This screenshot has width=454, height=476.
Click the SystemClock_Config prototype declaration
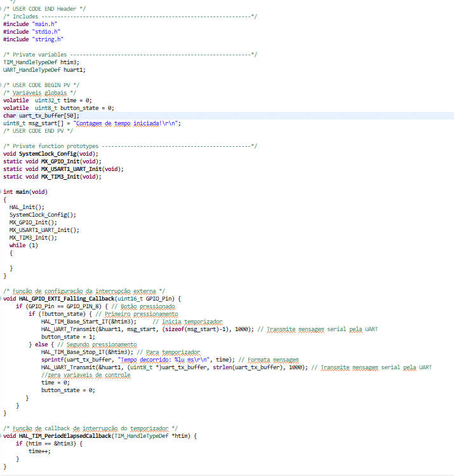[x=51, y=153]
